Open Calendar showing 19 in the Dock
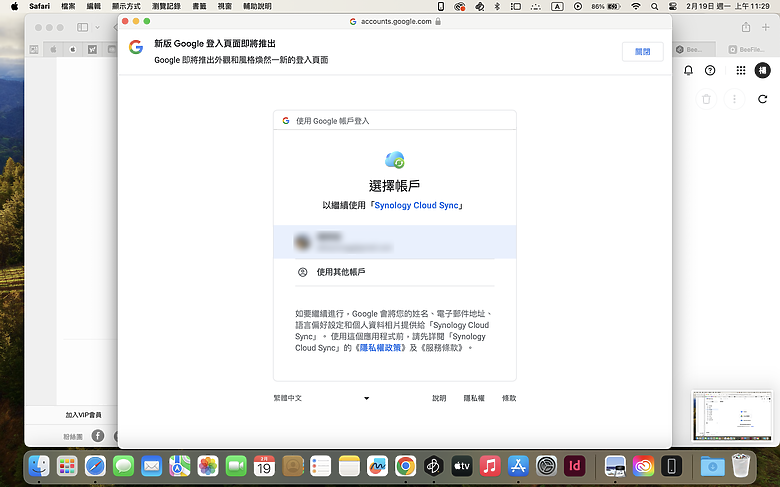The image size is (780, 487). point(264,466)
